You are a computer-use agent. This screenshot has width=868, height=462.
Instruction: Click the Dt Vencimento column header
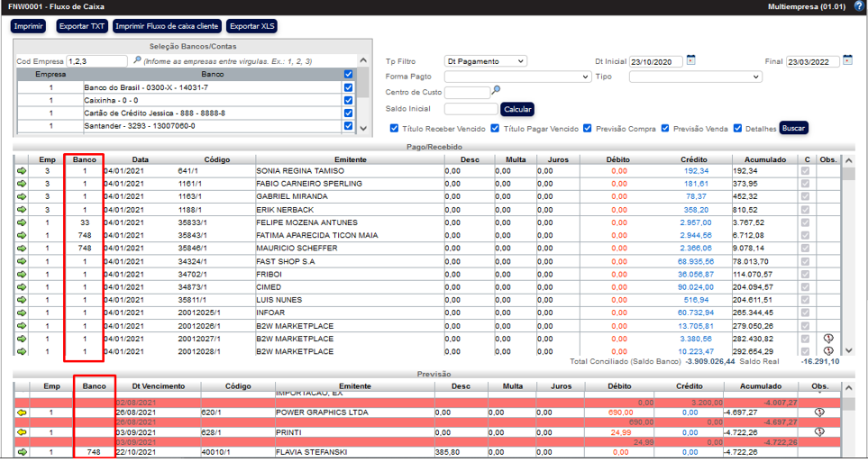(x=158, y=385)
